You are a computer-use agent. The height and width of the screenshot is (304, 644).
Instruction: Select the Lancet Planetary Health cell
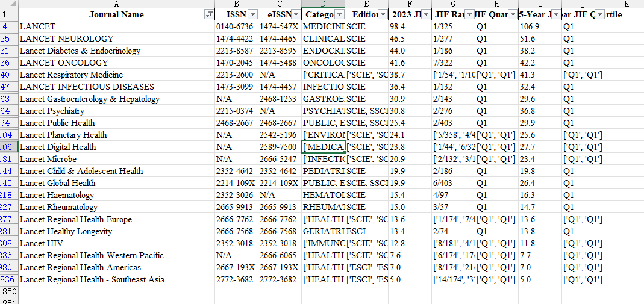117,135
